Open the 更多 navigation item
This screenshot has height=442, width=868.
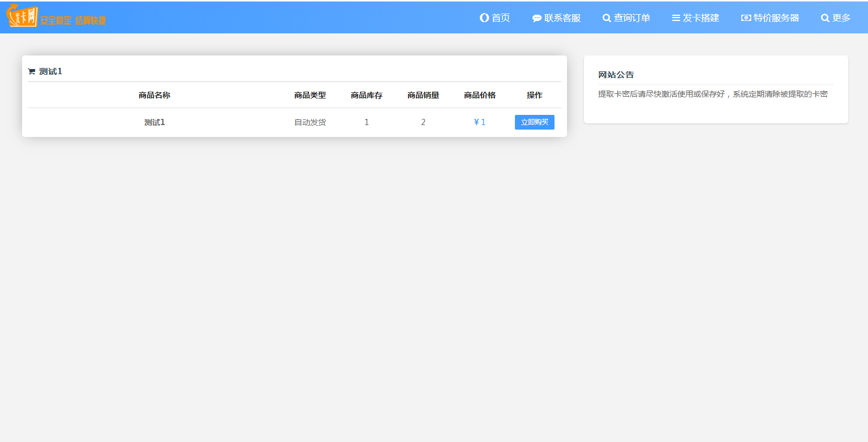click(x=841, y=18)
